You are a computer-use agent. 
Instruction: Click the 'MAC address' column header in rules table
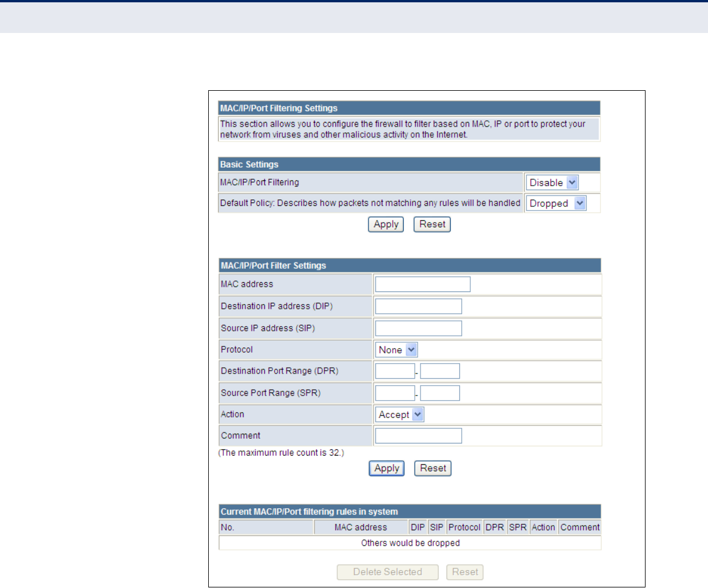[x=361, y=527]
